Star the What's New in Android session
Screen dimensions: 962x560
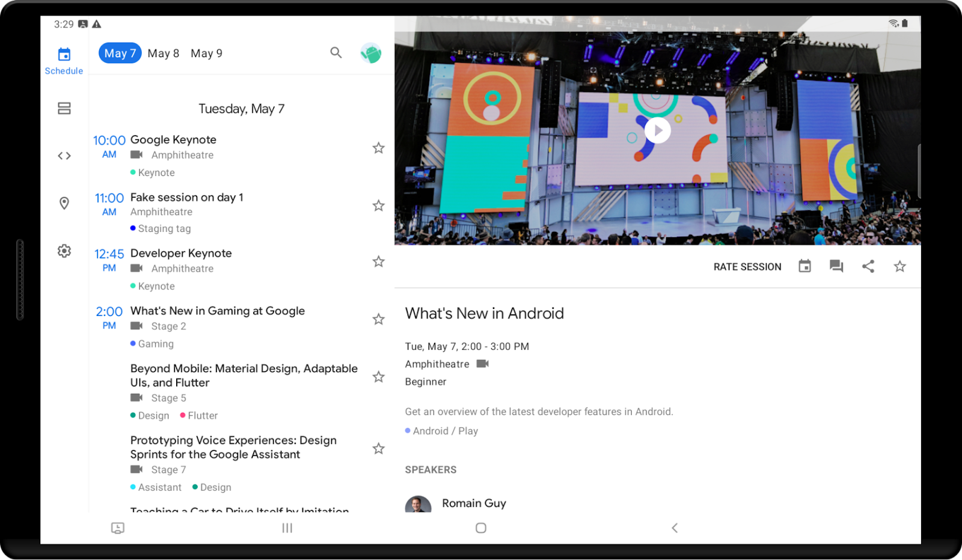coord(899,266)
